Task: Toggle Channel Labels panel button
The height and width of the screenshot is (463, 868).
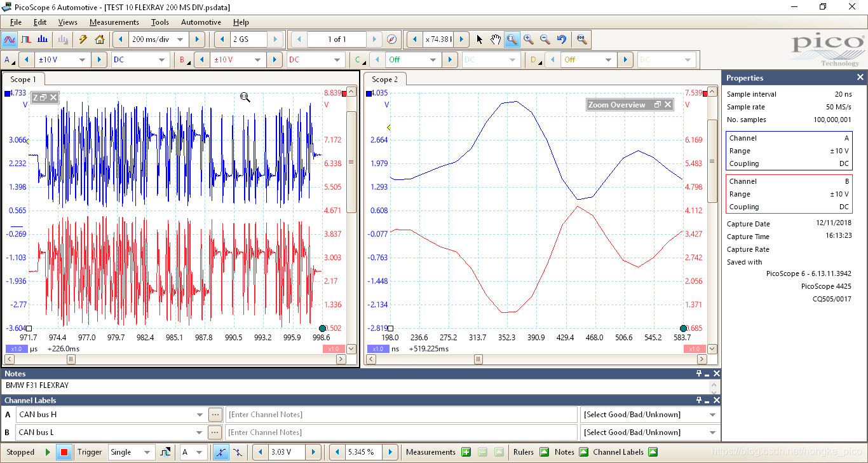Action: coord(653,452)
